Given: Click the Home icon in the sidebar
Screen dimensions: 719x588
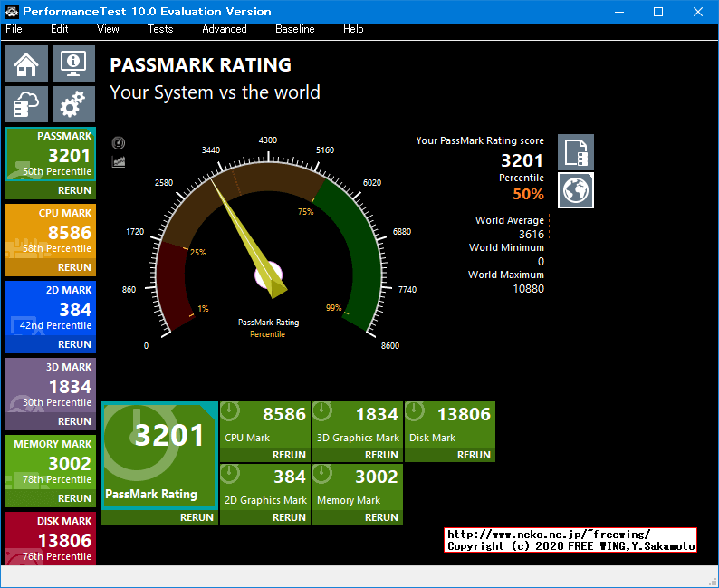Looking at the screenshot, I should click(26, 63).
